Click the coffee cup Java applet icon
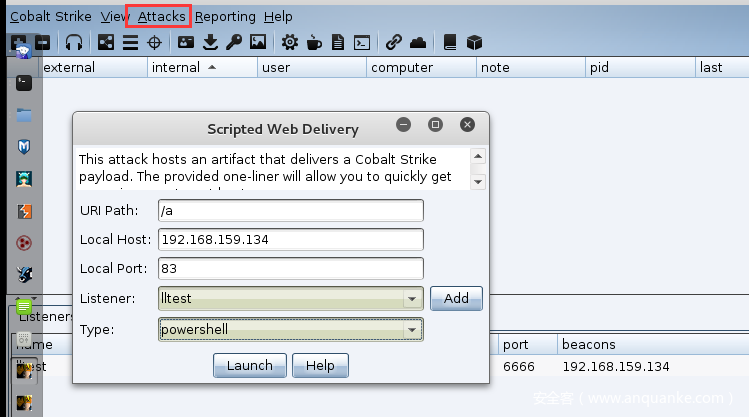 point(314,43)
